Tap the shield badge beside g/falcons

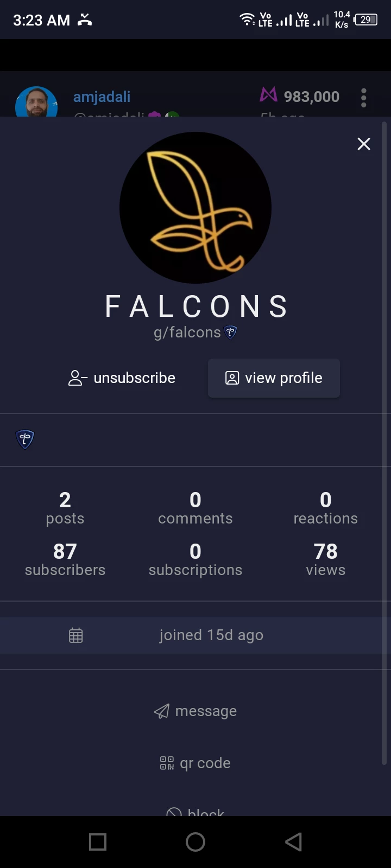pos(231,332)
